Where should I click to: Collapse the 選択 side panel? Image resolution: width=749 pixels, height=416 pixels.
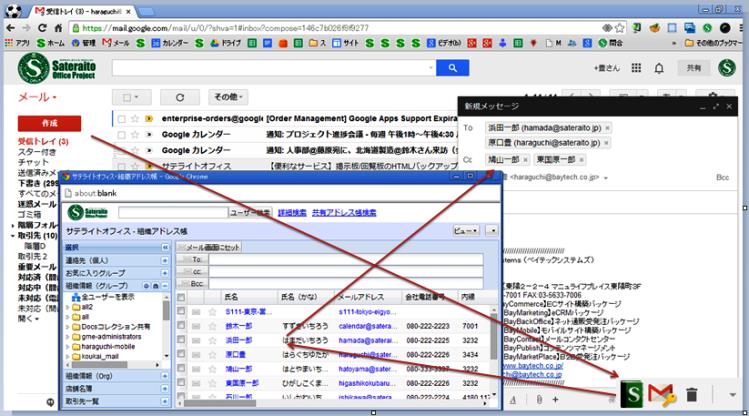[x=165, y=247]
